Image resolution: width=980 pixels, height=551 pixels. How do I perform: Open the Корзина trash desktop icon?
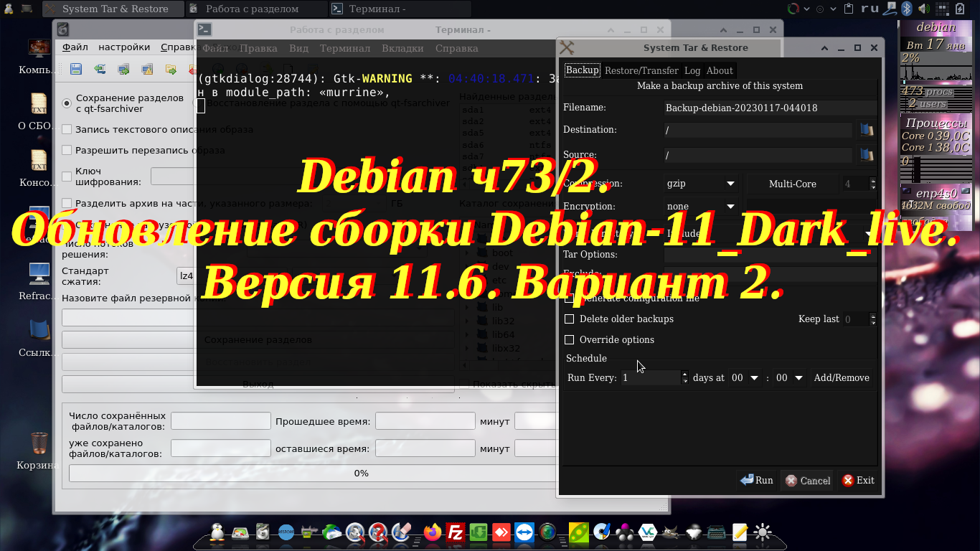click(39, 451)
